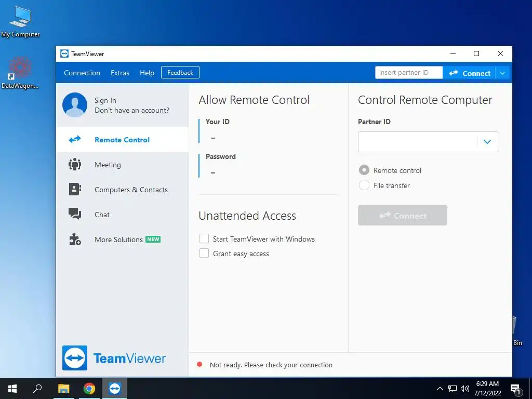Open the Computers & Contacts address book icon
532x399 pixels.
tap(75, 189)
